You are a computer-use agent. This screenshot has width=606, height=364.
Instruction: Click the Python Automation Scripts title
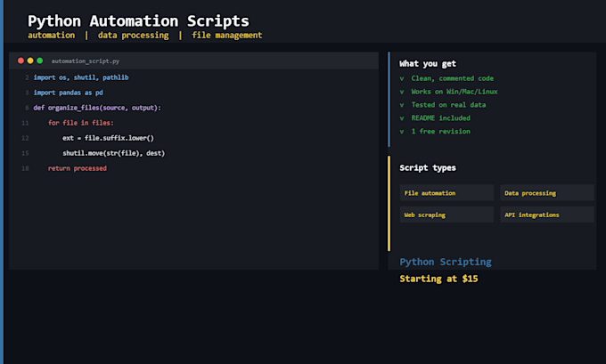[138, 20]
